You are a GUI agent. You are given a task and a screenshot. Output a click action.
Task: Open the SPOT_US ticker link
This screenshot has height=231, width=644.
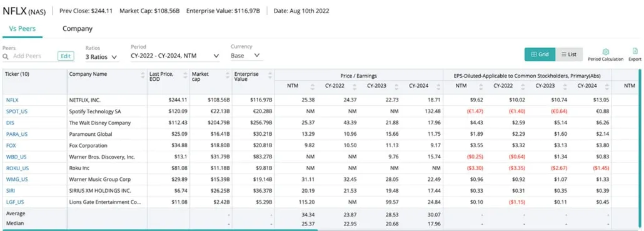coord(17,111)
